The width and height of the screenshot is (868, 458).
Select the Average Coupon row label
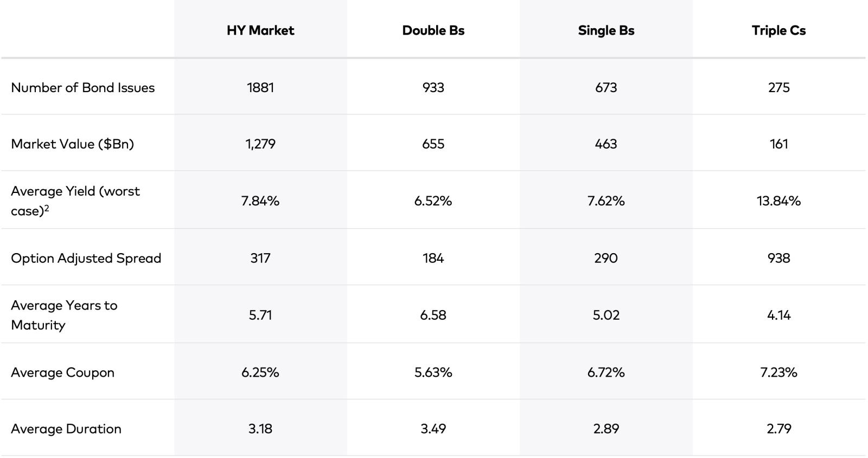pos(62,372)
